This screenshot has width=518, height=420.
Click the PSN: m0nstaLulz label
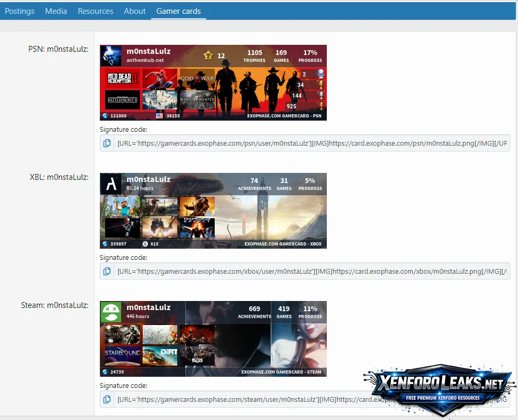(x=58, y=49)
